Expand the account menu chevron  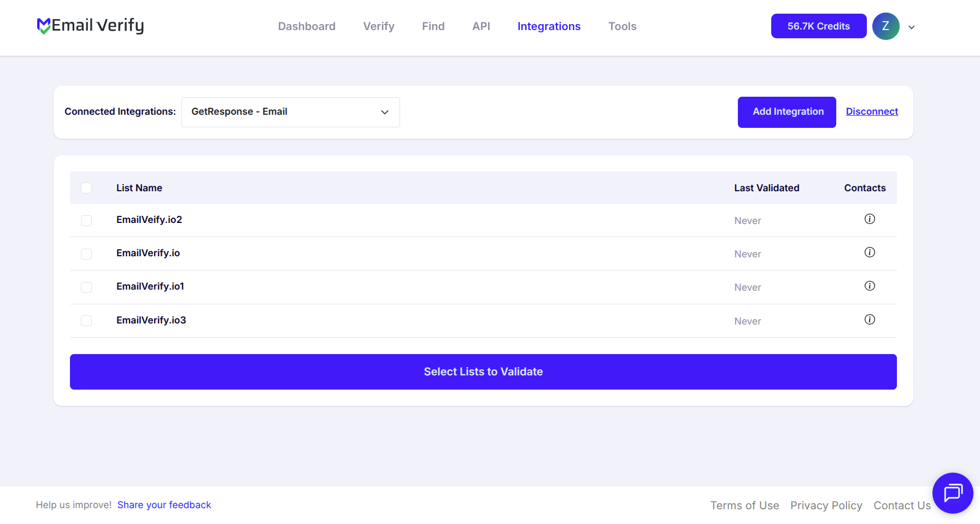point(912,27)
